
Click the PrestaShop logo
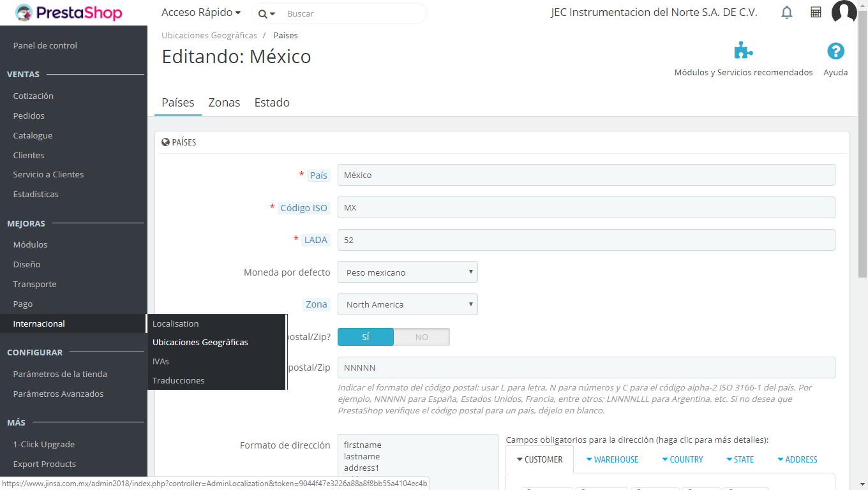[68, 13]
